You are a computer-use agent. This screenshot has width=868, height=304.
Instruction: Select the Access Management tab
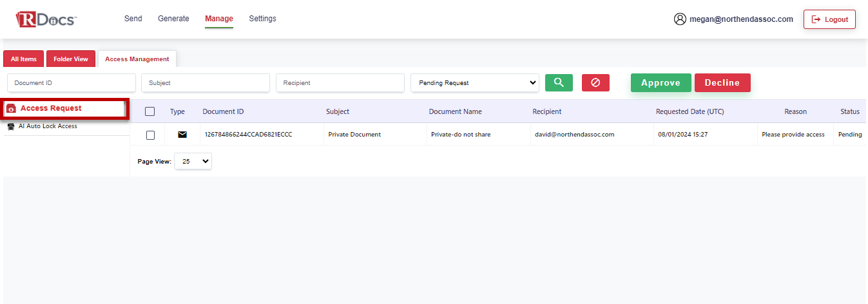(x=137, y=59)
